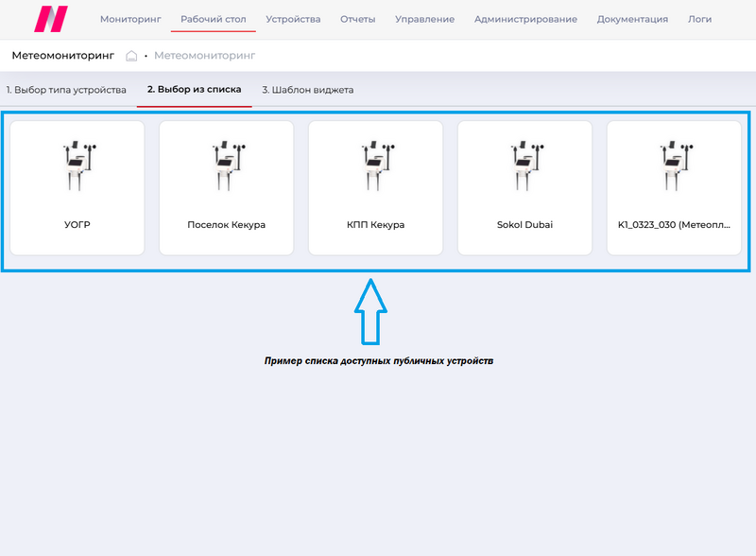Screen dimensions: 756x556
Task: Click the weather station image on Sokol Dubai card
Action: [525, 165]
